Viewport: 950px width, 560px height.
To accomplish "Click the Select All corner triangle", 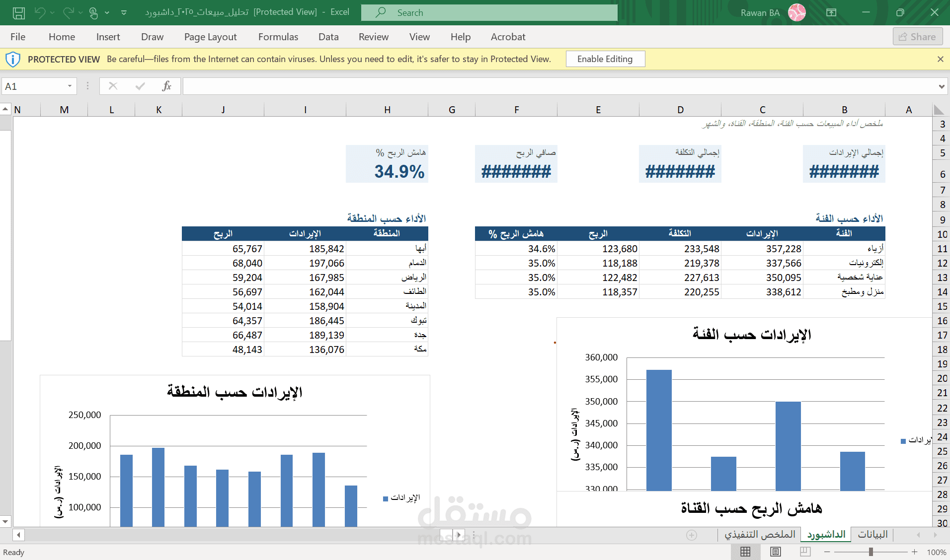I will [x=939, y=110].
